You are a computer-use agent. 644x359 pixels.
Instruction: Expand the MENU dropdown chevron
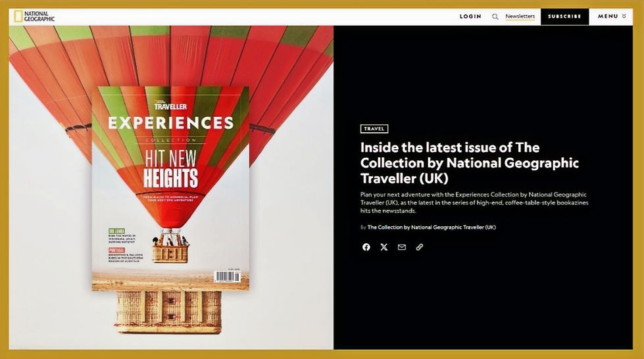point(624,16)
